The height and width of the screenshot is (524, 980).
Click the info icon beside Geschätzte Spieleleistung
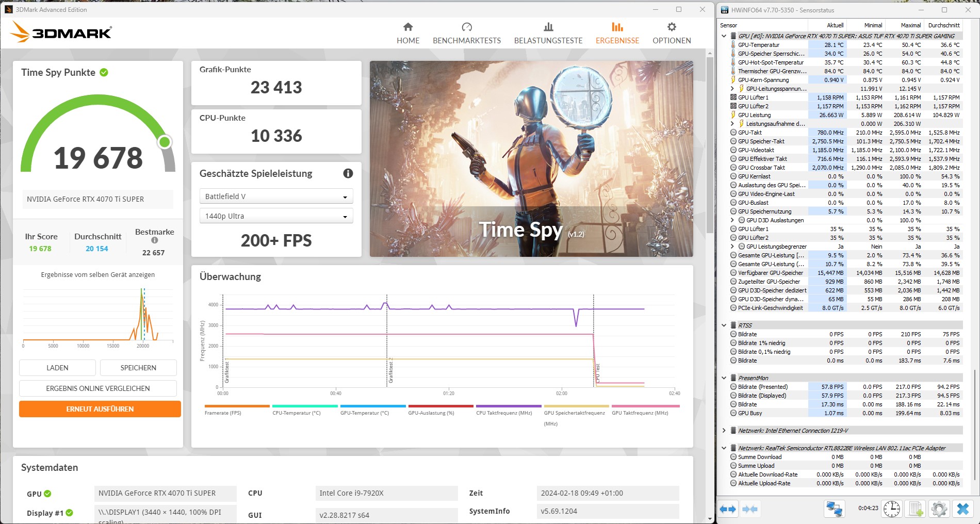348,173
